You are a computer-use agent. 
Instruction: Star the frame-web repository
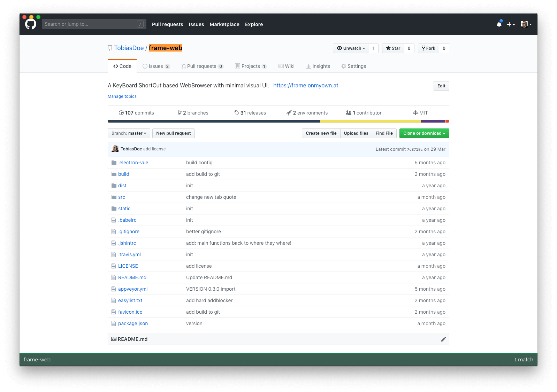point(393,48)
